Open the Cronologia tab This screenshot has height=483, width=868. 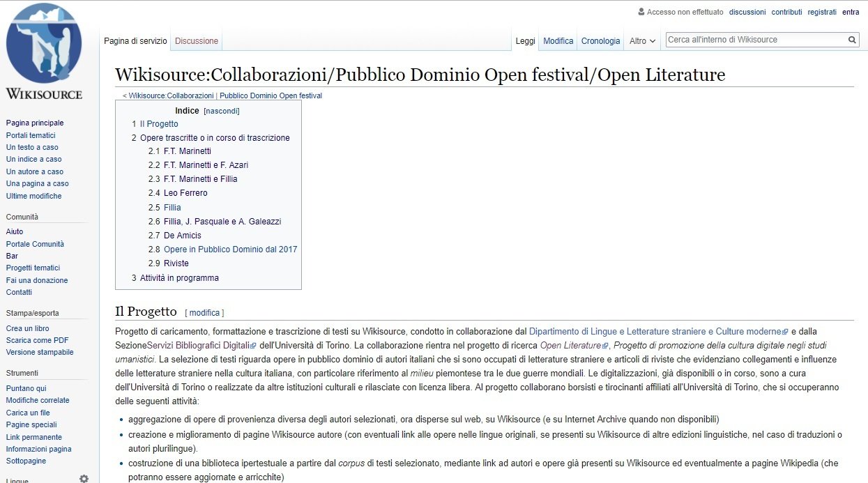[x=600, y=41]
